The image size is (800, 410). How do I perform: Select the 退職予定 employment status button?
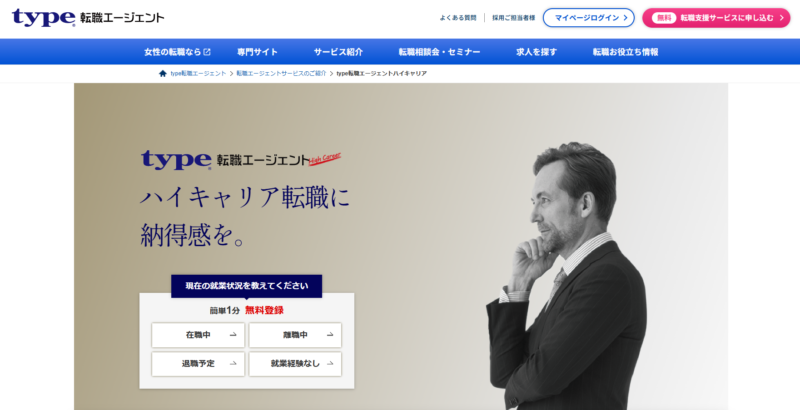click(198, 364)
